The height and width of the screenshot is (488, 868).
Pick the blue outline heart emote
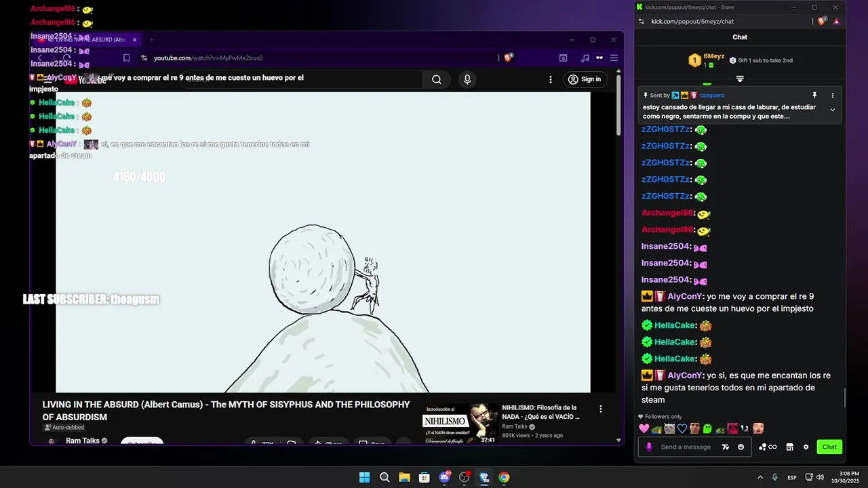(682, 428)
